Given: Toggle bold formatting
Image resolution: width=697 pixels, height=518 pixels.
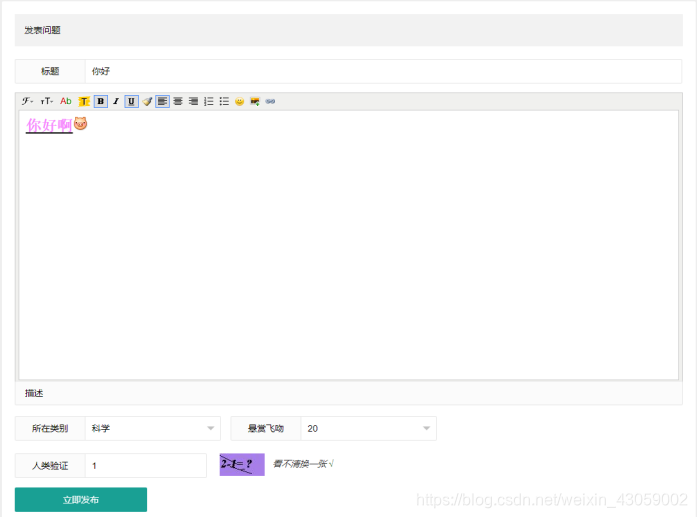Looking at the screenshot, I should click(x=101, y=101).
